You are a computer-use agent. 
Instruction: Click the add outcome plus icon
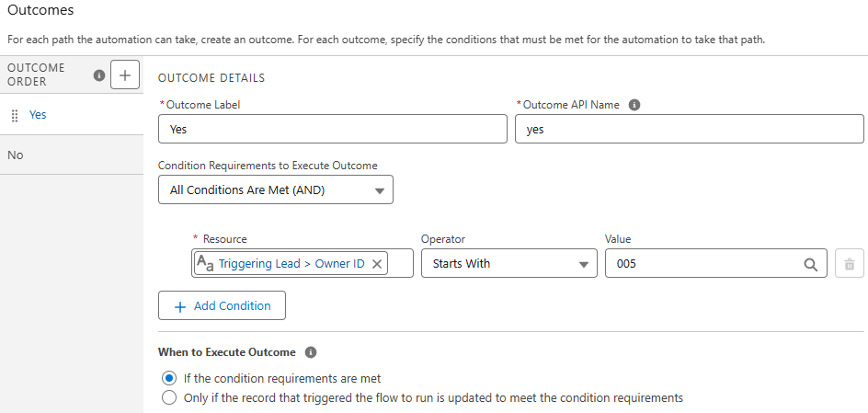pyautogui.click(x=124, y=75)
